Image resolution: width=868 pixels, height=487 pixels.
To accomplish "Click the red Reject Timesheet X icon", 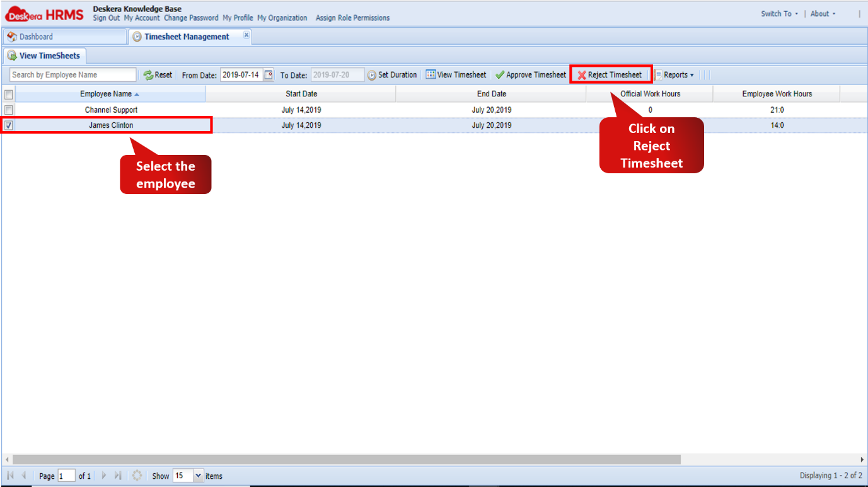I will [x=583, y=74].
